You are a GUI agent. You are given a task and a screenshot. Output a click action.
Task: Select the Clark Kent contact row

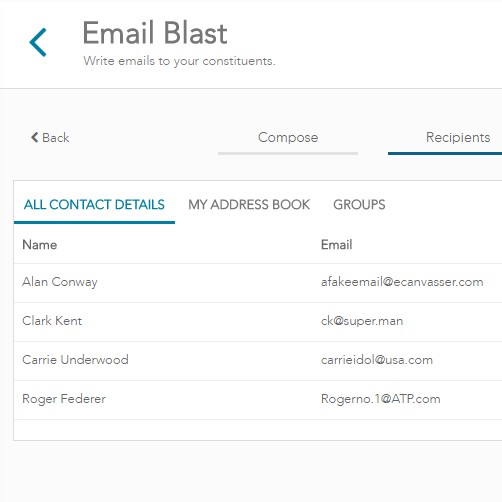258,322
